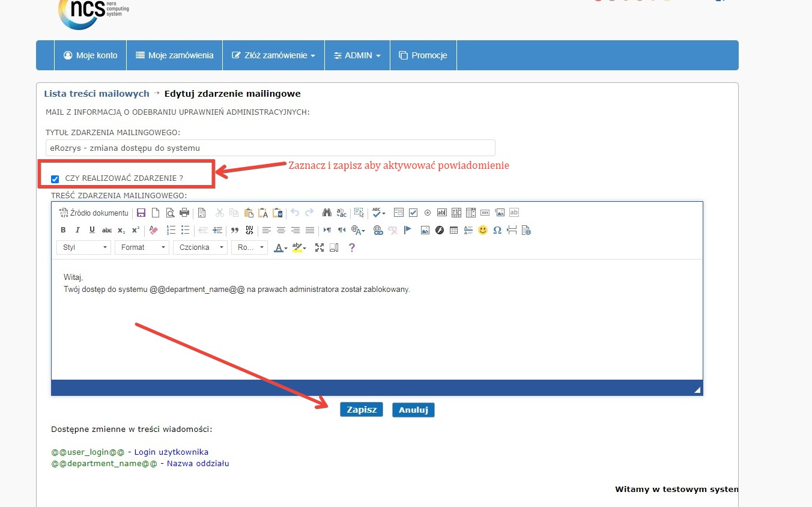
Task: Toggle the 'Czy realizować zdarzenie' checkbox
Action: pyautogui.click(x=55, y=178)
